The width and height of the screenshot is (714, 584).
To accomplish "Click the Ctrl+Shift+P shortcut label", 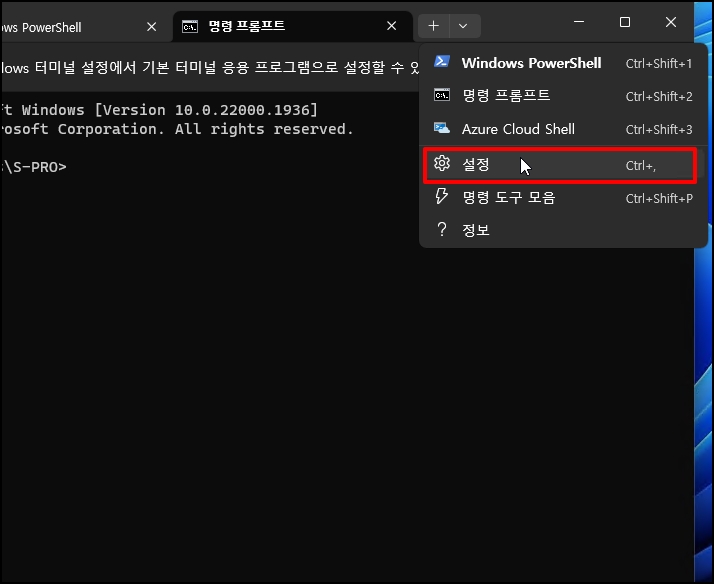I will pos(659,198).
